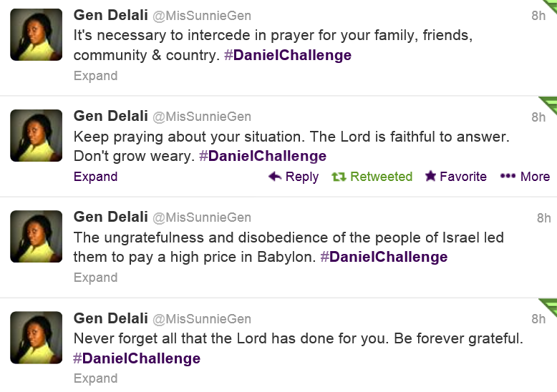Expand the intercede in prayer tweet
Viewport: 557px width, 392px height.
(x=95, y=76)
